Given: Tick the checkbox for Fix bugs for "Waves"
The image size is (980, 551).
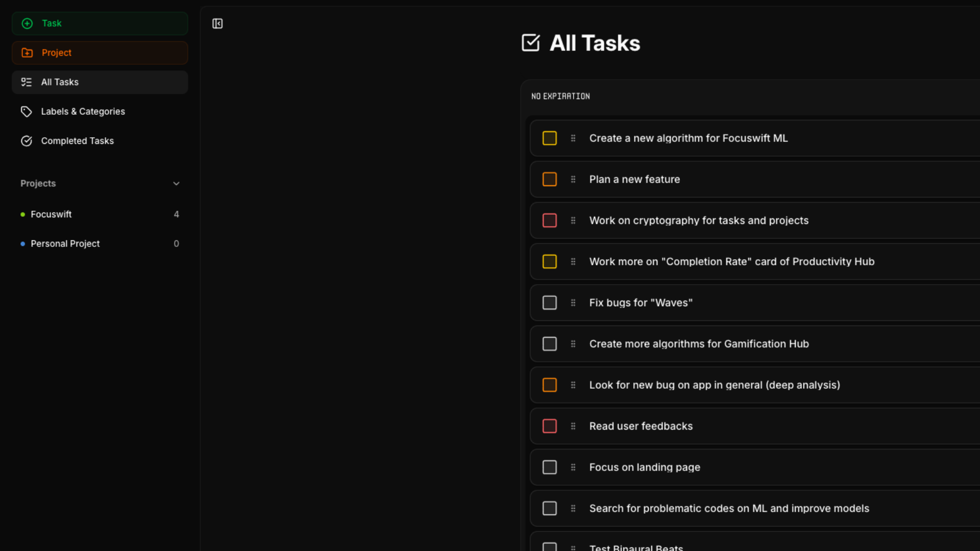Looking at the screenshot, I should [x=549, y=303].
